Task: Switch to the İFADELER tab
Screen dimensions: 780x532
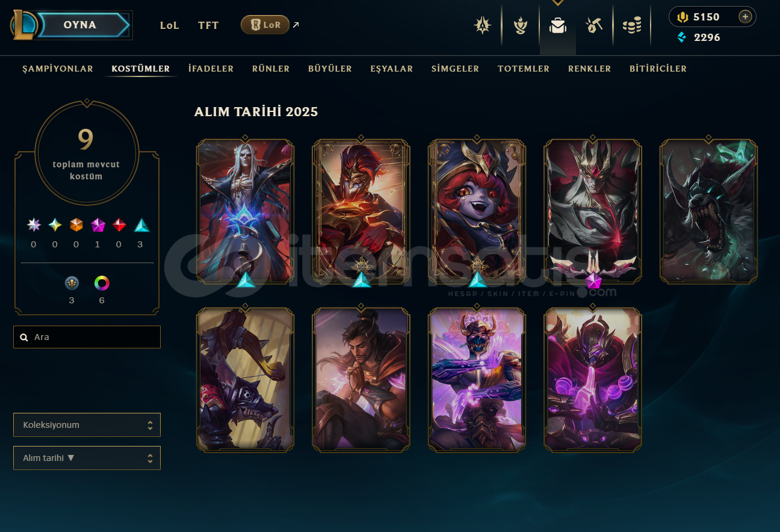Action: (x=211, y=69)
